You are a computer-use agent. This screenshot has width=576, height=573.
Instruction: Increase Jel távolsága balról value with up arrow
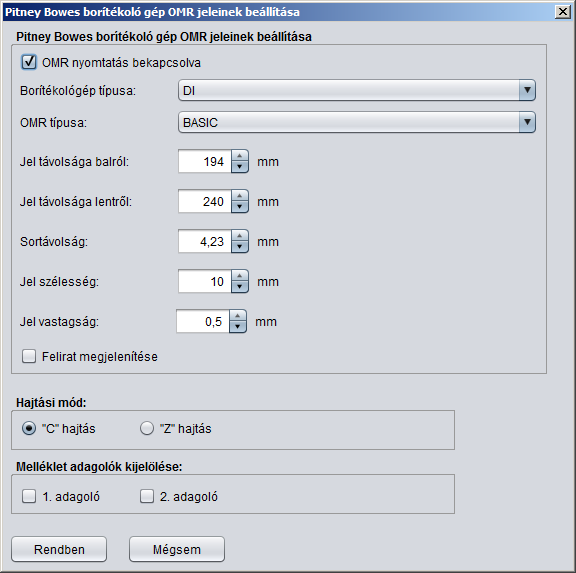tap(240, 156)
